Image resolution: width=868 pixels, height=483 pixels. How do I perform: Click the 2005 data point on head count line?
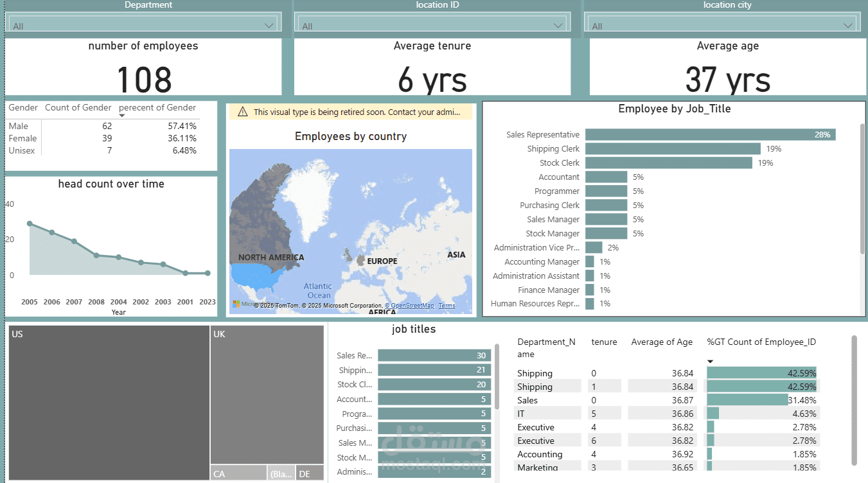click(x=30, y=224)
